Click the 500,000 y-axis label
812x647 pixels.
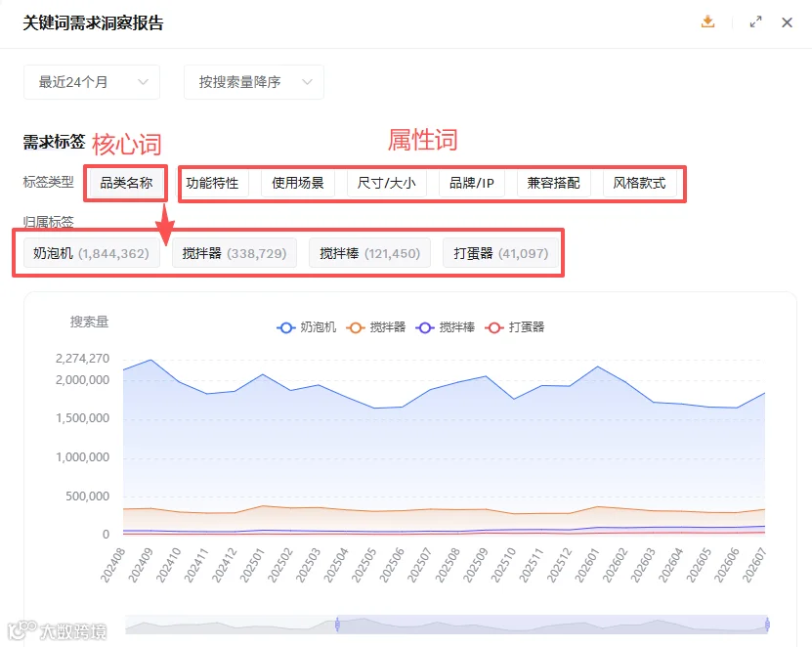click(x=87, y=496)
